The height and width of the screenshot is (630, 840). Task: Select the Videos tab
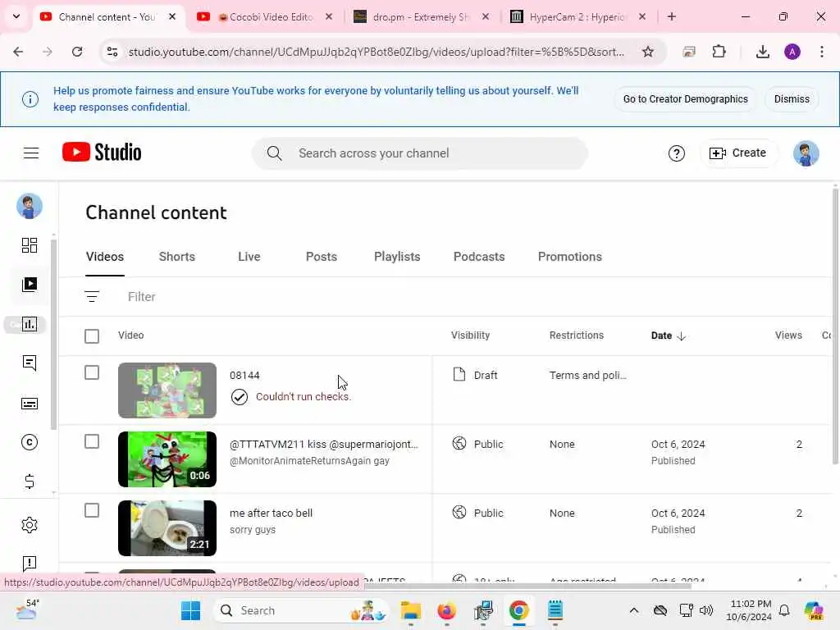click(x=105, y=257)
